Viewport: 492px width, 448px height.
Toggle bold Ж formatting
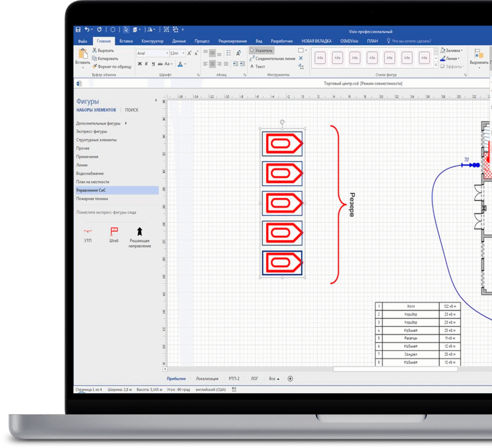(x=140, y=64)
